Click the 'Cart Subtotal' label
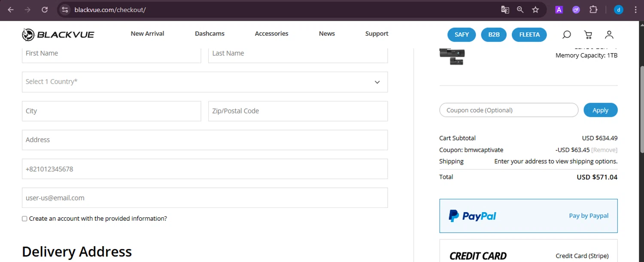Viewport: 644px width, 262px height. [457, 138]
